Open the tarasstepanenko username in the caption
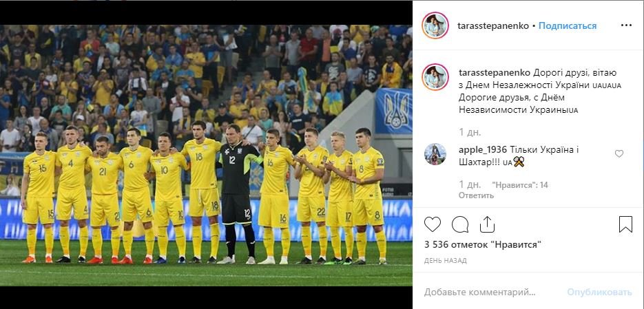644x309 pixels. (x=494, y=73)
